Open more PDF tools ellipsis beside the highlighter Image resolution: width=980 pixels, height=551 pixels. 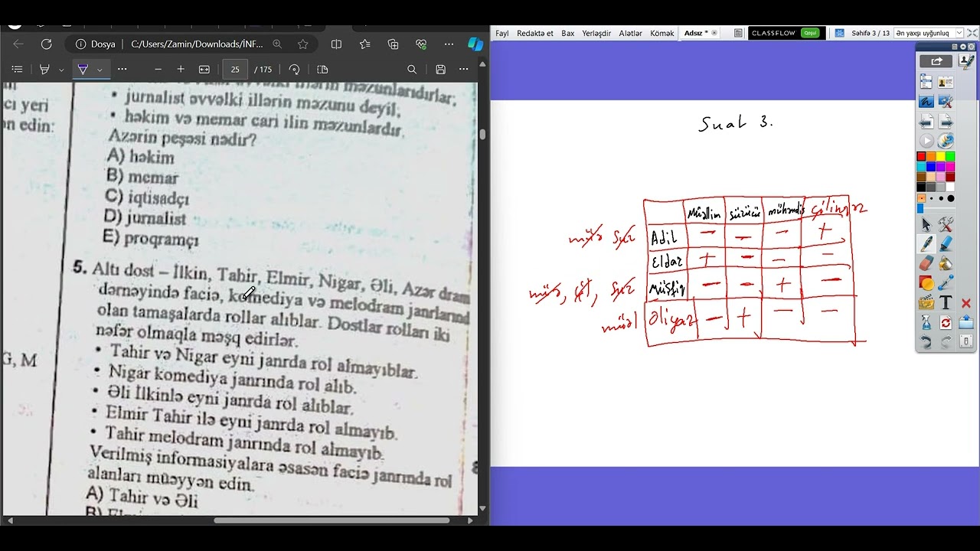pos(122,69)
